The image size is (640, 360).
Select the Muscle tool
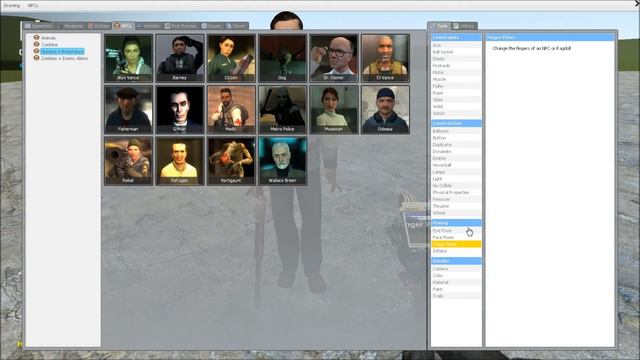point(456,79)
